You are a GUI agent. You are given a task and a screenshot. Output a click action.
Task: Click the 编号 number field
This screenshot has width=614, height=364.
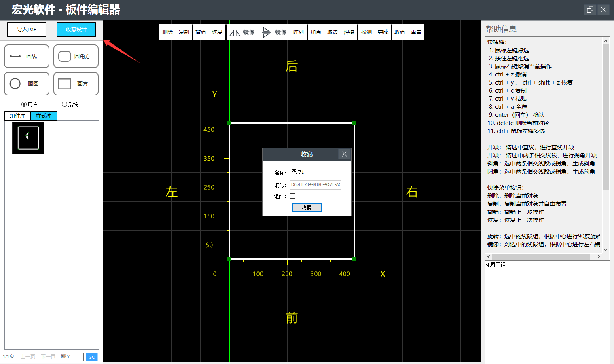click(315, 185)
